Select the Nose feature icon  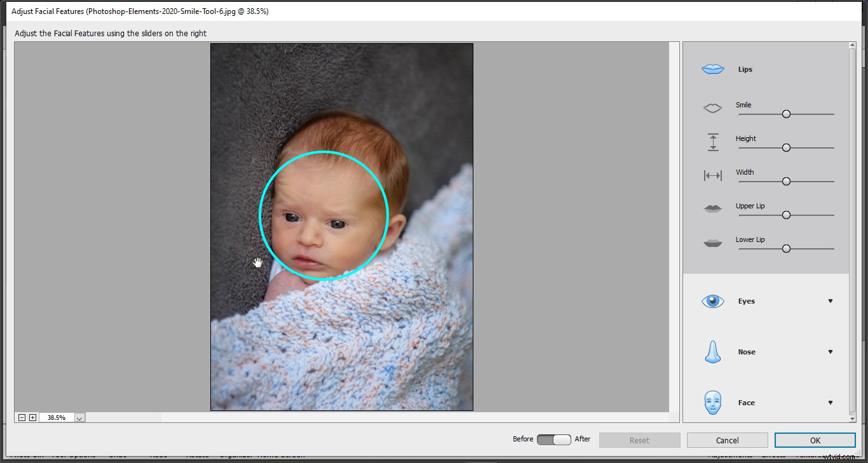tap(712, 352)
